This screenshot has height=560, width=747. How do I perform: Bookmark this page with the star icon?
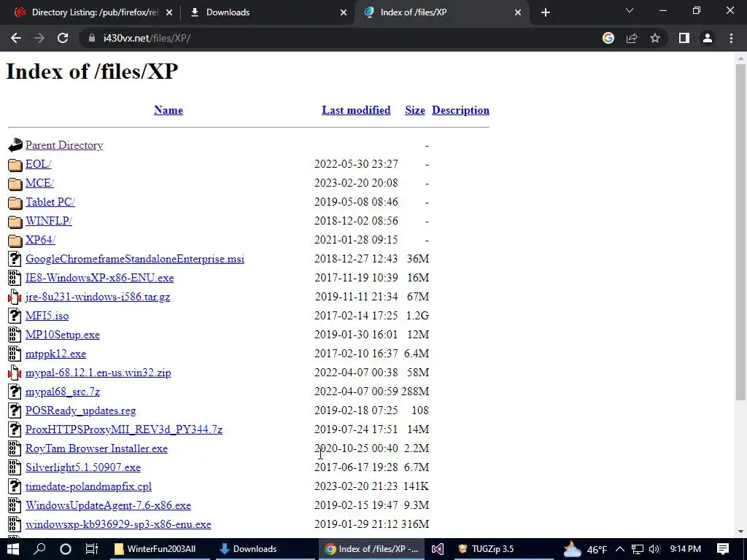pyautogui.click(x=655, y=38)
